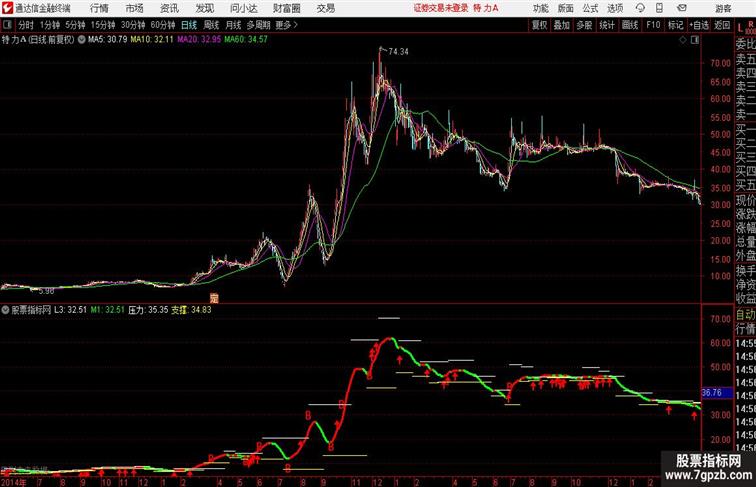
Task: Click the 自动 label in the side panel
Action: 745,315
